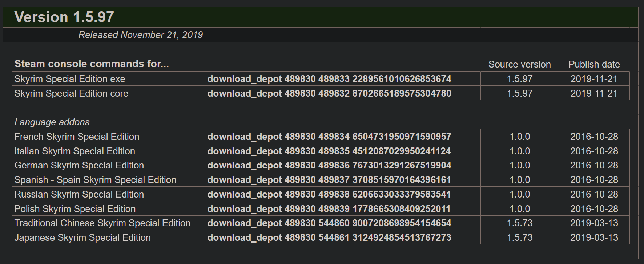Click source version 1.0.0 in German row
The width and height of the screenshot is (644, 264).
520,165
